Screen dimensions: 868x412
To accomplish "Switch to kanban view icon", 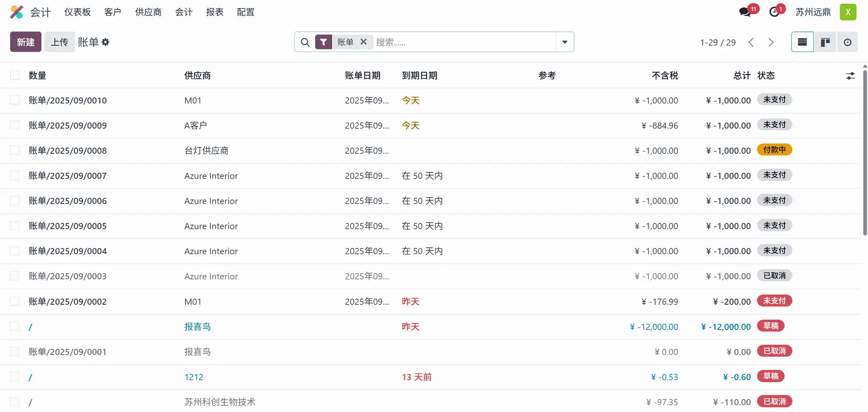I will (825, 42).
